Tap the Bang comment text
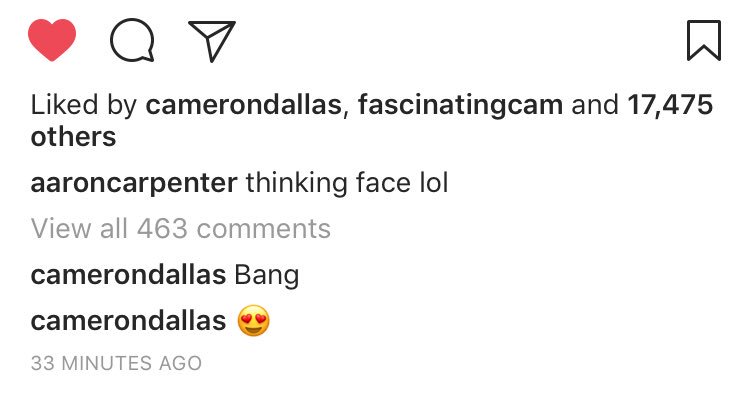 [x=267, y=276]
